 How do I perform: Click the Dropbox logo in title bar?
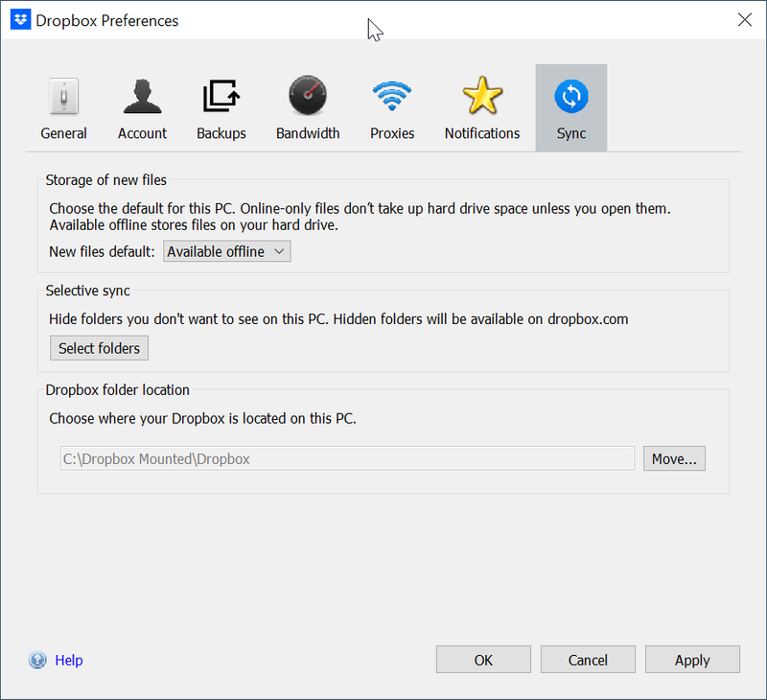19,20
